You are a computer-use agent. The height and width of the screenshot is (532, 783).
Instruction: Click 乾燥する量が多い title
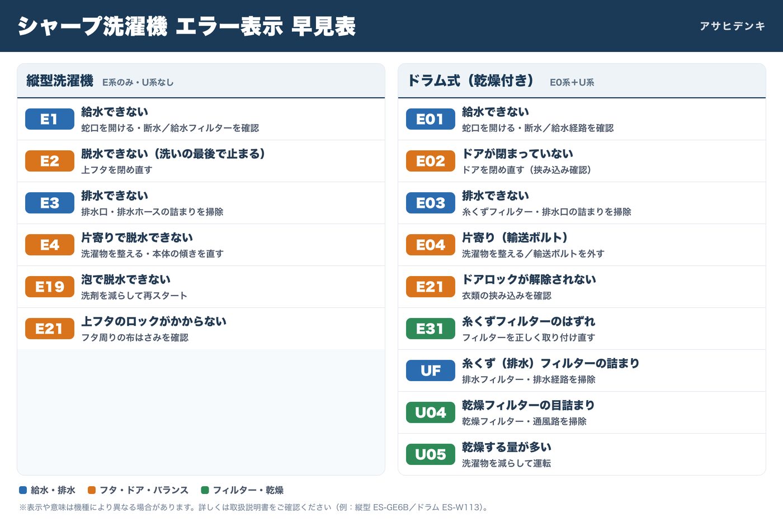(x=507, y=447)
